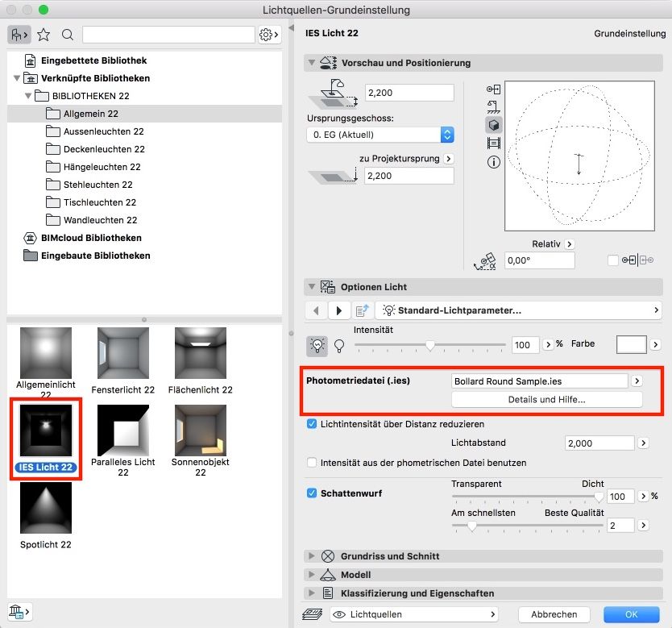Open the Ursprungsgeschoss dropdown
The image size is (672, 628).
pyautogui.click(x=380, y=135)
